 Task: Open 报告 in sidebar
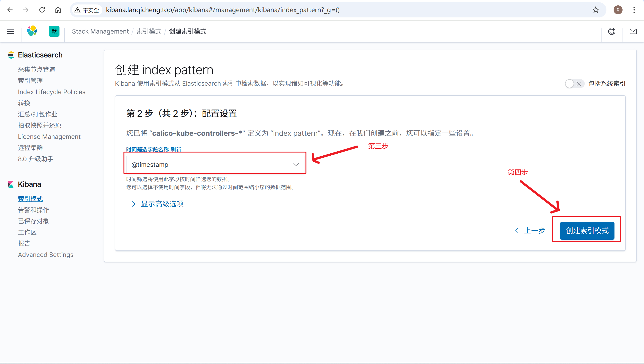pyautogui.click(x=24, y=243)
